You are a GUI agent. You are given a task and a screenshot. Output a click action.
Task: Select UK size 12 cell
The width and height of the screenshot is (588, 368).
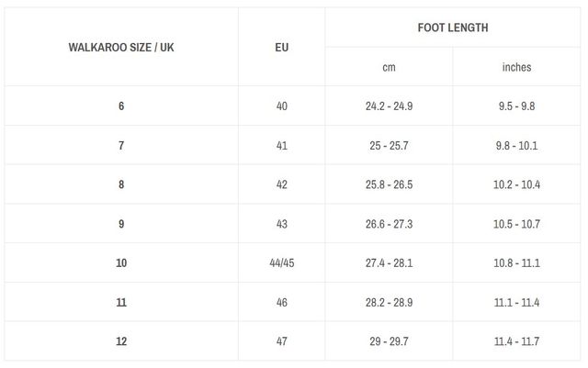pyautogui.click(x=121, y=341)
